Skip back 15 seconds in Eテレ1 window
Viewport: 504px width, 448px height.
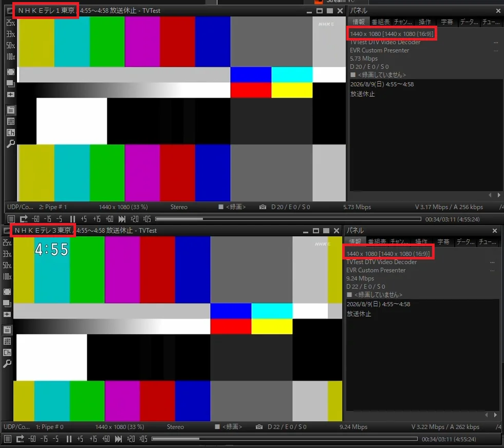click(48, 219)
